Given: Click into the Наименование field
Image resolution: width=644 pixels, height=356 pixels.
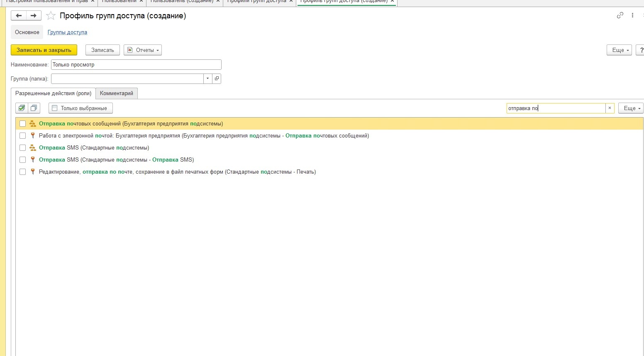Looking at the screenshot, I should click(136, 64).
